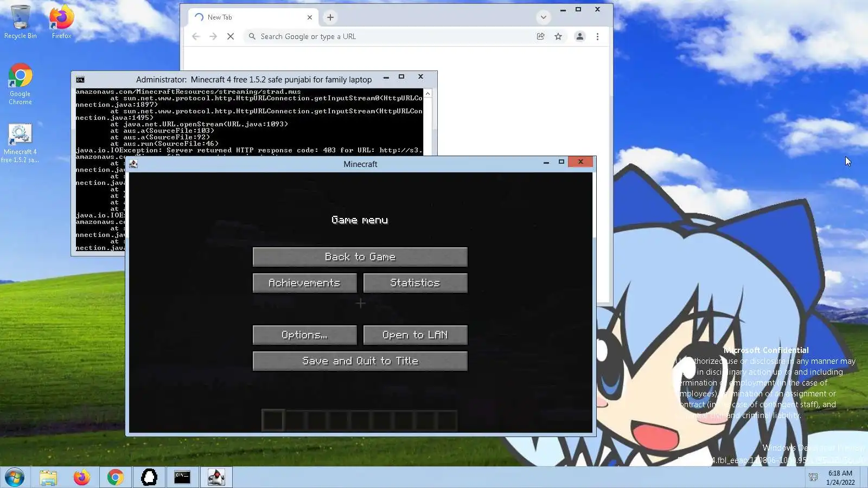The height and width of the screenshot is (488, 868).
Task: Stop loading the page in Chrome
Action: pyautogui.click(x=231, y=36)
